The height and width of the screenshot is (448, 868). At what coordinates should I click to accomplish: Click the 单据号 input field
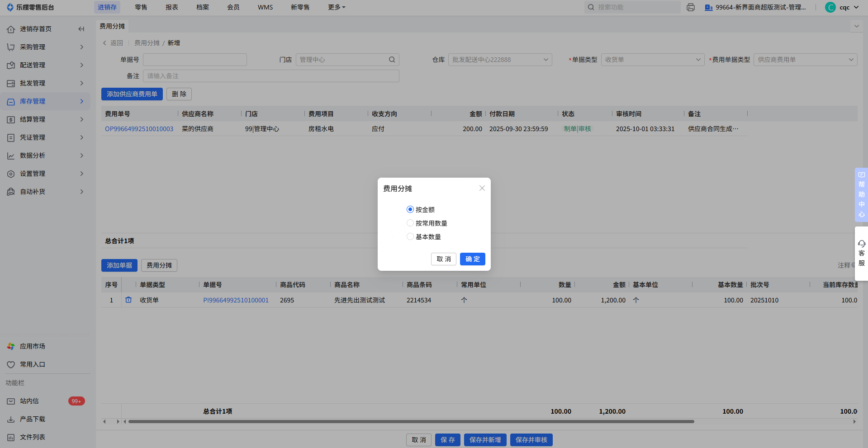pyautogui.click(x=195, y=60)
